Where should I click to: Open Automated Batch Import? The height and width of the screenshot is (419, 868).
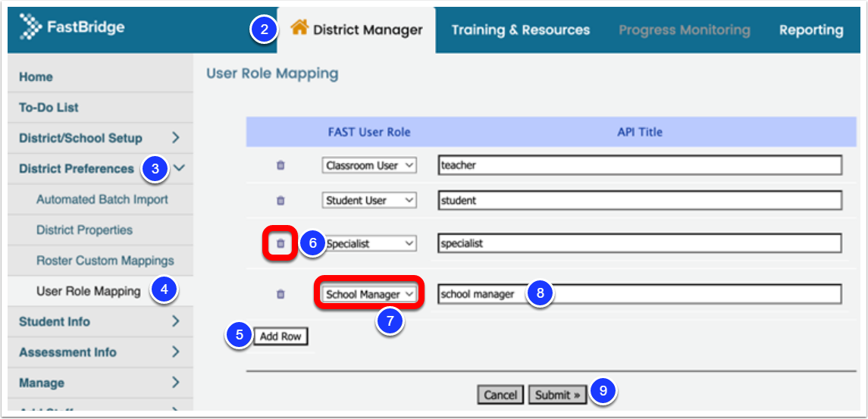coord(102,199)
